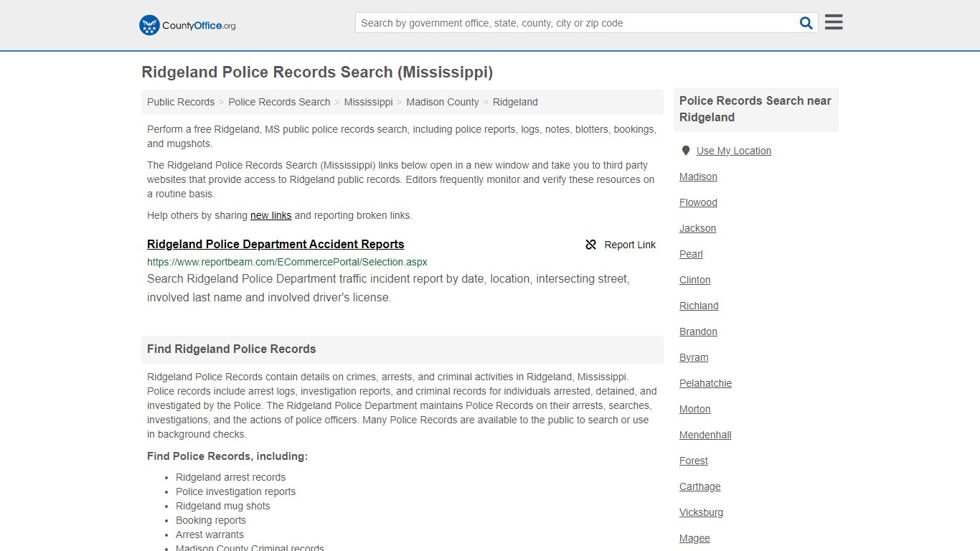Viewport: 980px width, 551px height.
Task: Visit the reportbeam.com URL
Action: coord(287,262)
